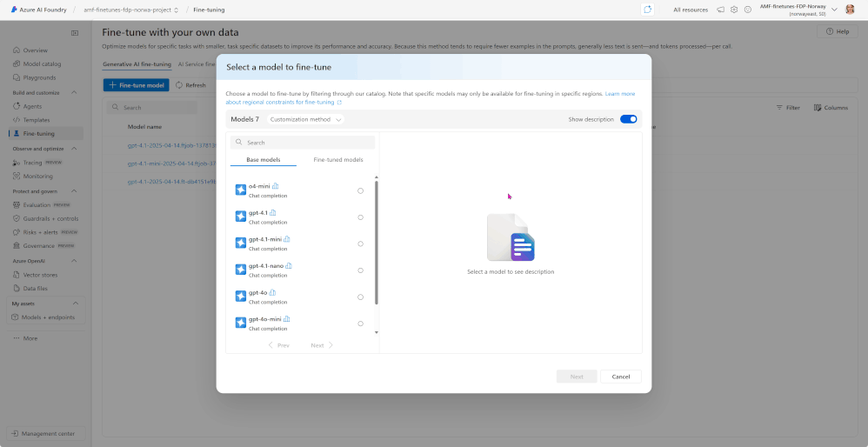Open Guardrails + controls in the sidebar
868x447 pixels.
pyautogui.click(x=46, y=218)
